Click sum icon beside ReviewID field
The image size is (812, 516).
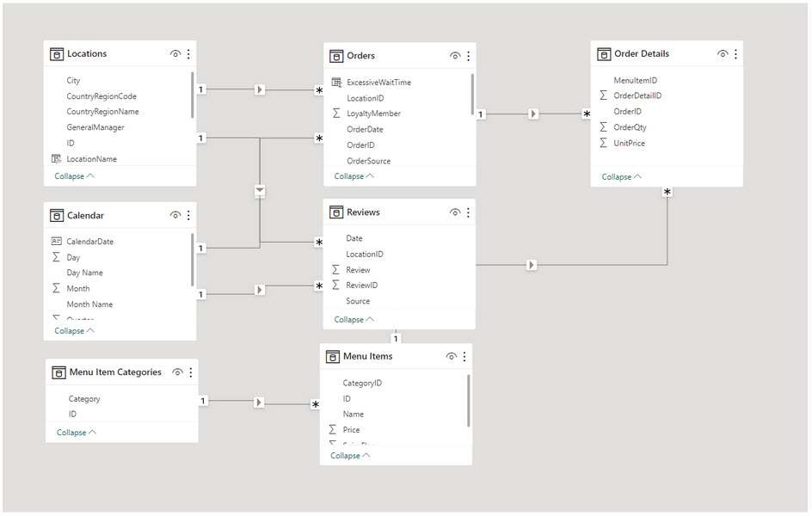336,285
